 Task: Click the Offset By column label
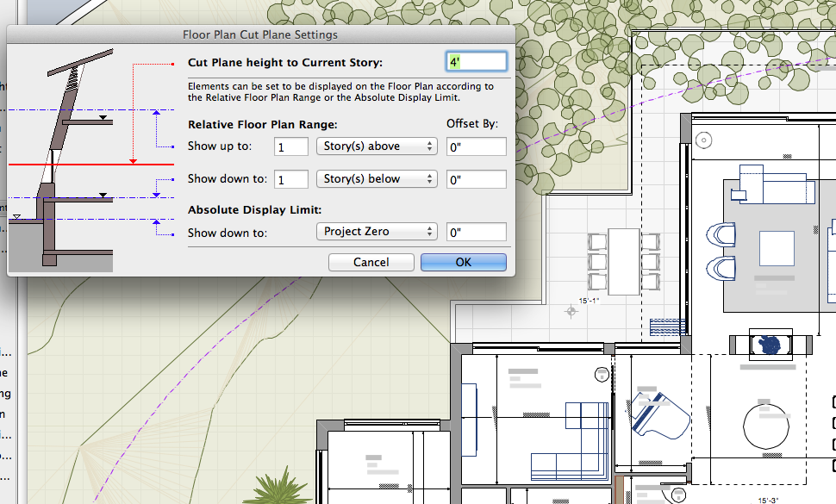(471, 123)
